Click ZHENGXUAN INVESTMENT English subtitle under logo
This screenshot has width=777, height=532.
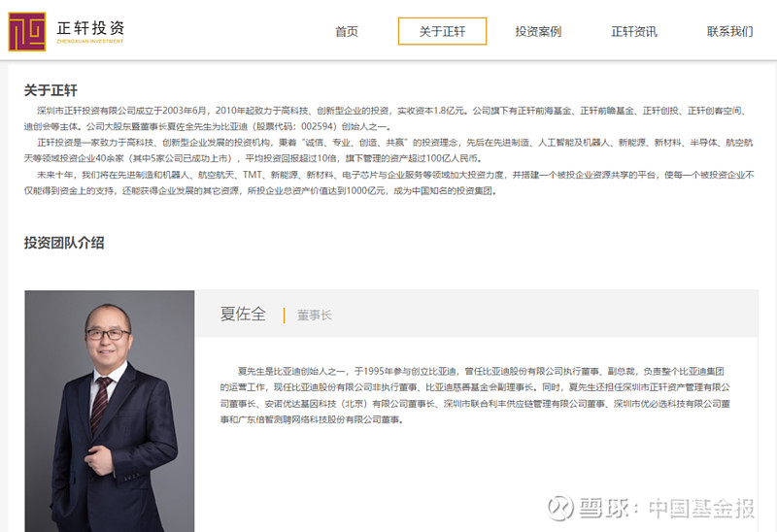(x=90, y=41)
